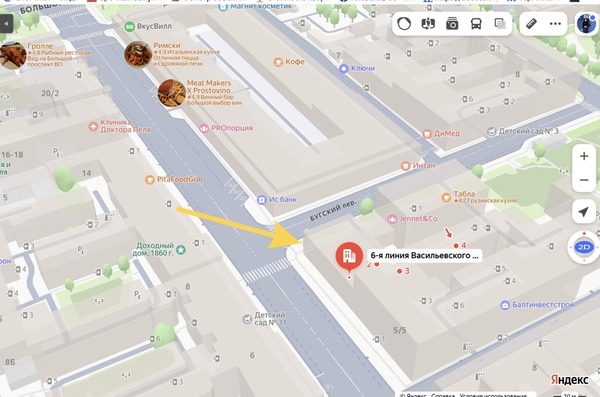Toggle the traffic circle icon
Screen dimensions: 600x397
point(404,24)
